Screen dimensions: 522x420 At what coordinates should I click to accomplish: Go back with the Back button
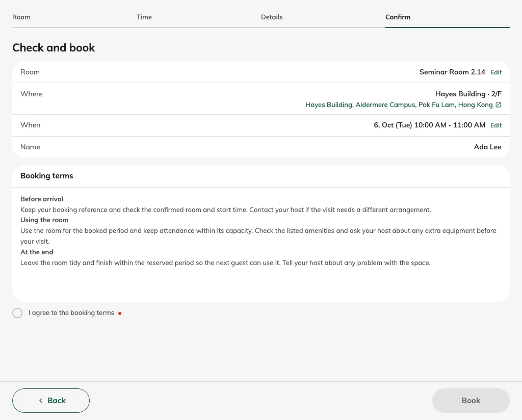tap(51, 400)
